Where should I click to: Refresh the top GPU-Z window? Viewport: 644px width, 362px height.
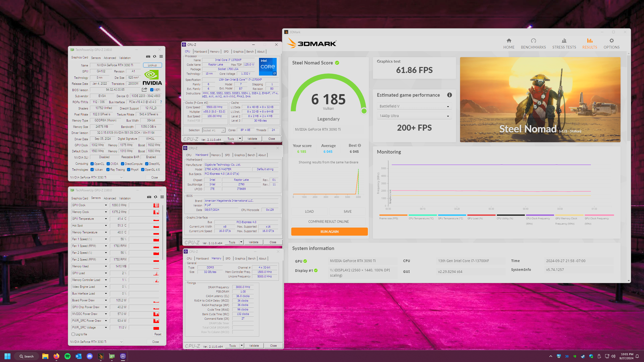coord(154,56)
